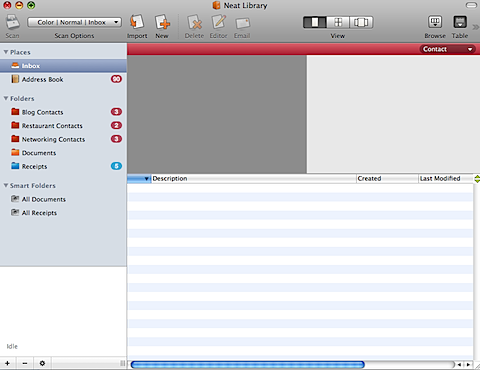
Task: Select All Receipts smart folder
Action: coord(63,213)
